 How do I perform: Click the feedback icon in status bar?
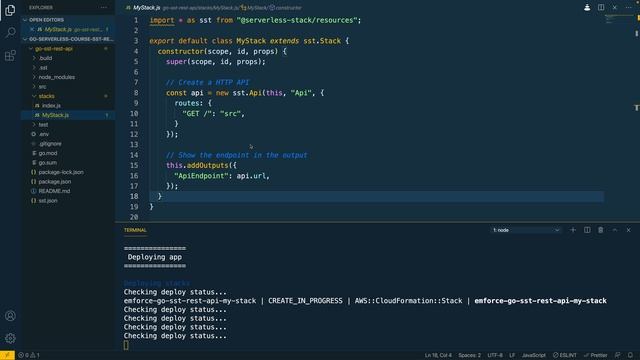coord(618,355)
